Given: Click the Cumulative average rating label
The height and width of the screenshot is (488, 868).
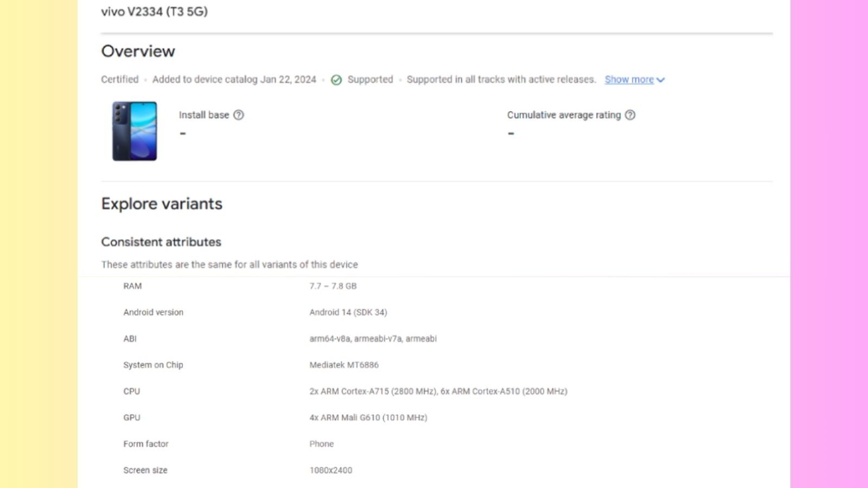Looking at the screenshot, I should pos(564,115).
